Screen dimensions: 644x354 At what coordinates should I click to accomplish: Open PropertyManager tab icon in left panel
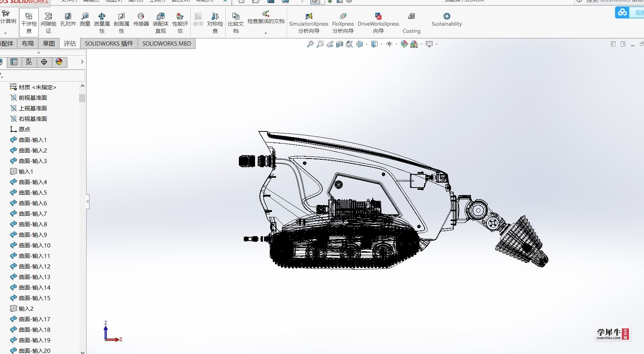pyautogui.click(x=14, y=62)
